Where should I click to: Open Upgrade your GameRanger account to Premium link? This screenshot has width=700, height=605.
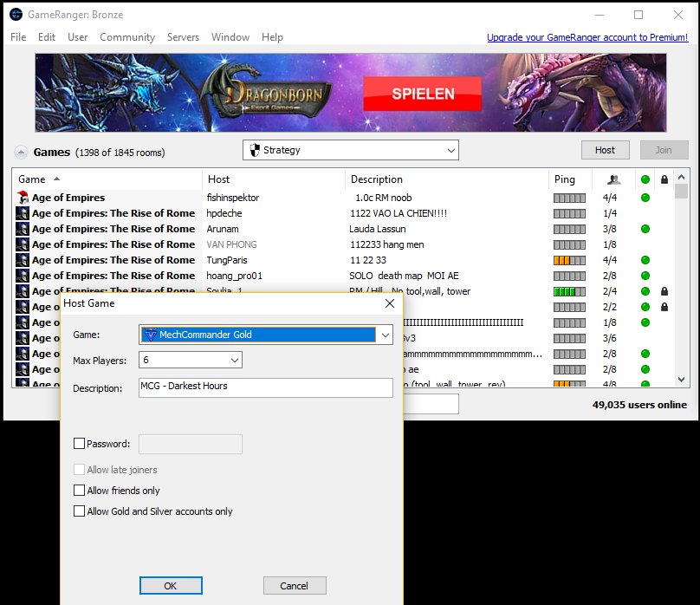click(587, 37)
